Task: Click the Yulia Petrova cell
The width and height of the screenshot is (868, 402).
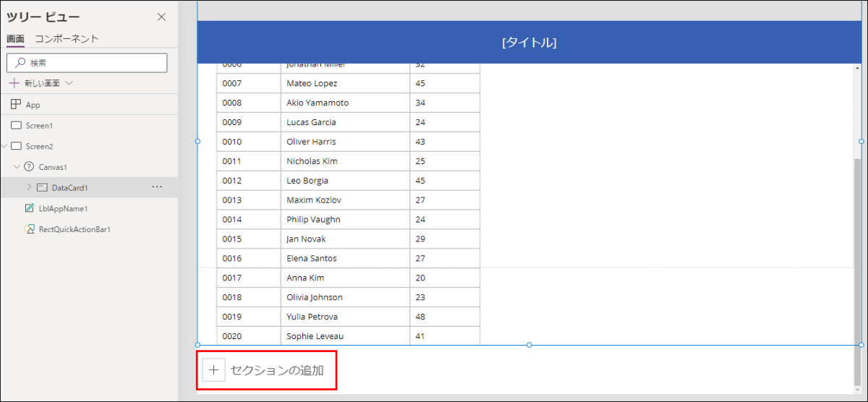Action: point(345,317)
